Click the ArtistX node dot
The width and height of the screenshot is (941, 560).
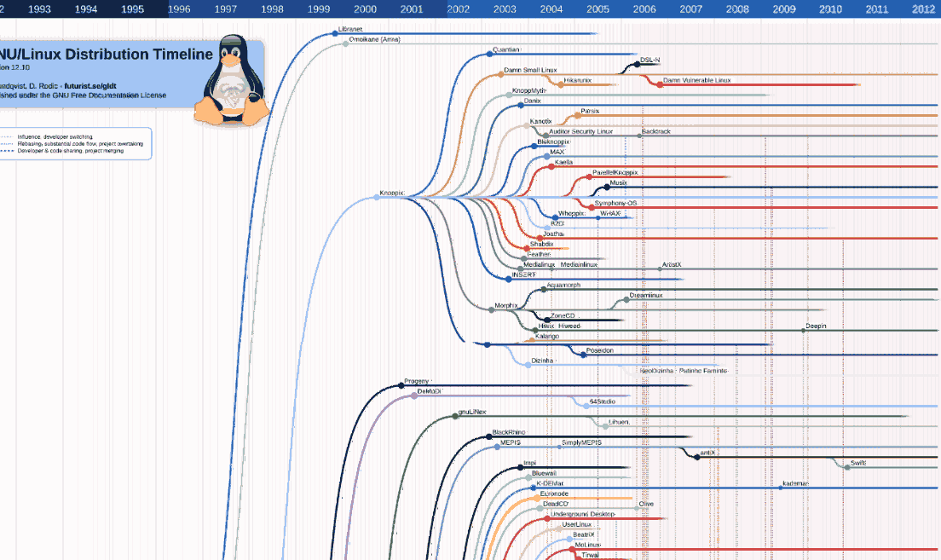pyautogui.click(x=660, y=268)
